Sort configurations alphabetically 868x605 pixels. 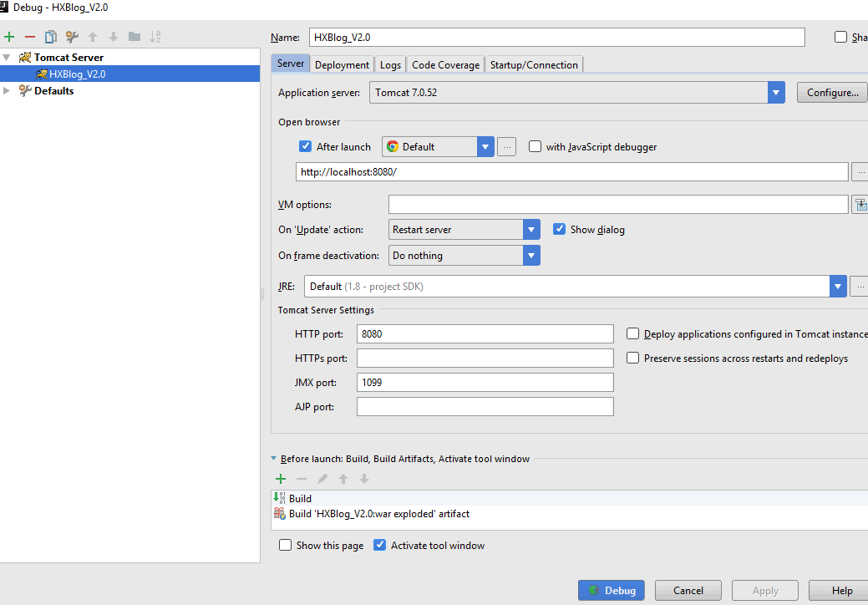155,37
